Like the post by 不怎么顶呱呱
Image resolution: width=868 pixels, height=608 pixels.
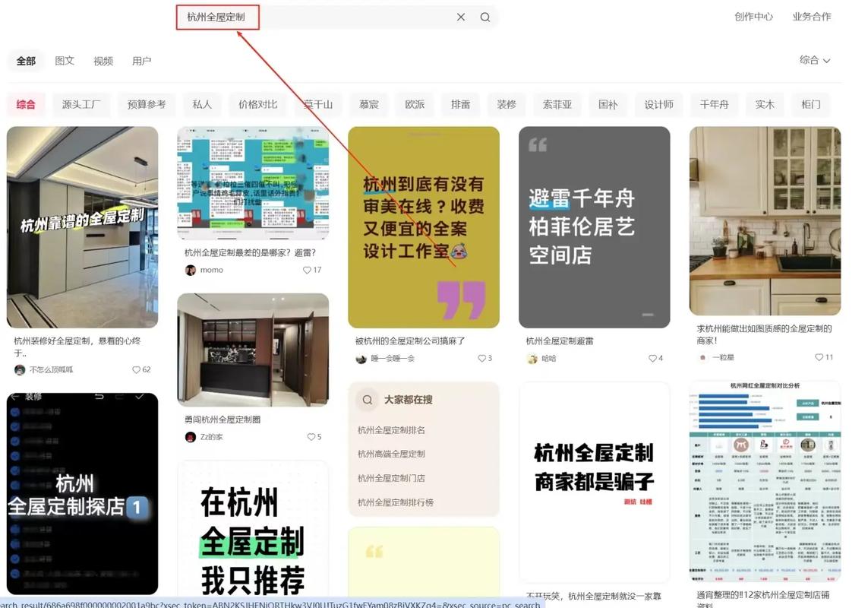click(136, 370)
